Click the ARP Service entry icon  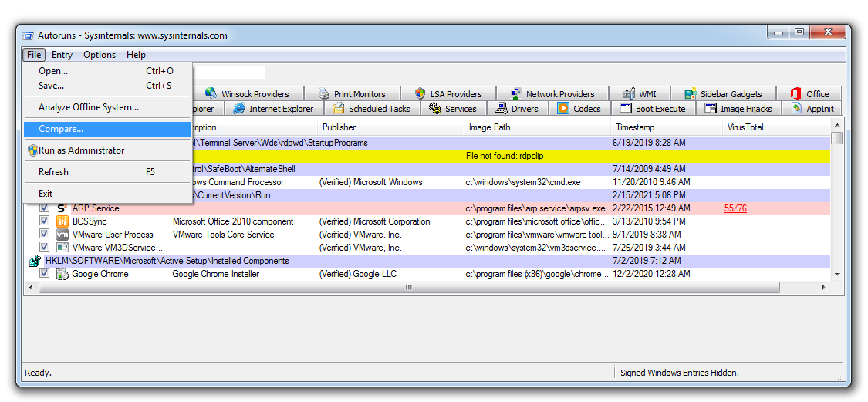(62, 208)
